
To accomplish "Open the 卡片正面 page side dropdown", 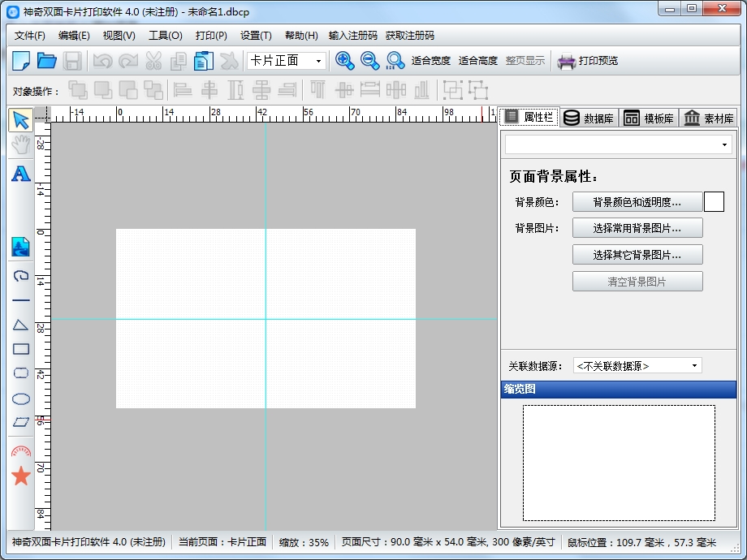I will click(287, 61).
